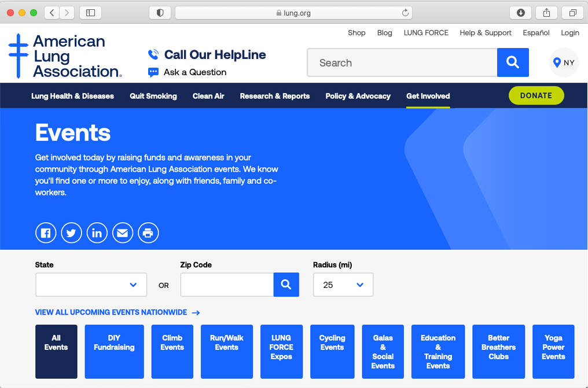Select the DIY Fundraising filter tile

pyautogui.click(x=114, y=352)
